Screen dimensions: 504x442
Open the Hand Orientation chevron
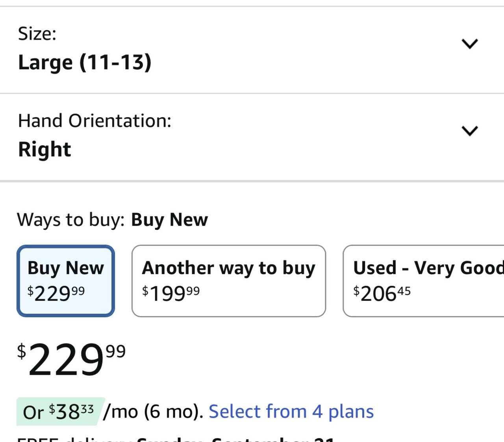[469, 131]
